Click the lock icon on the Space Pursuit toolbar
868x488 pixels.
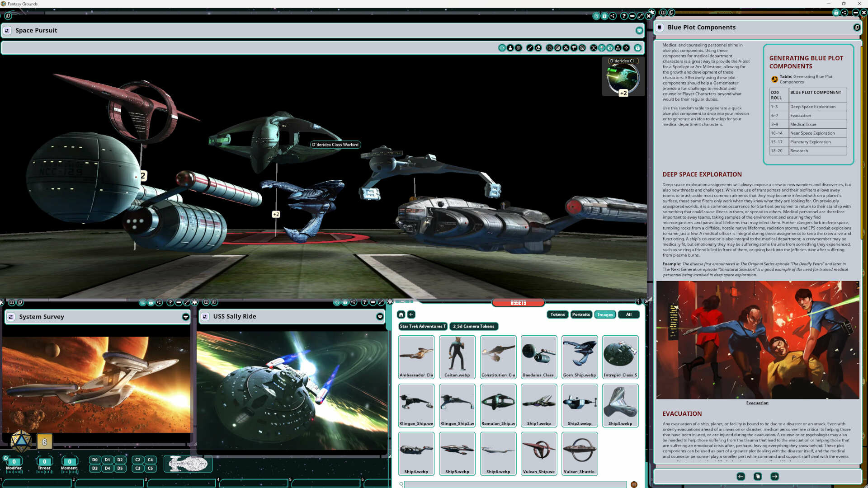(x=638, y=47)
